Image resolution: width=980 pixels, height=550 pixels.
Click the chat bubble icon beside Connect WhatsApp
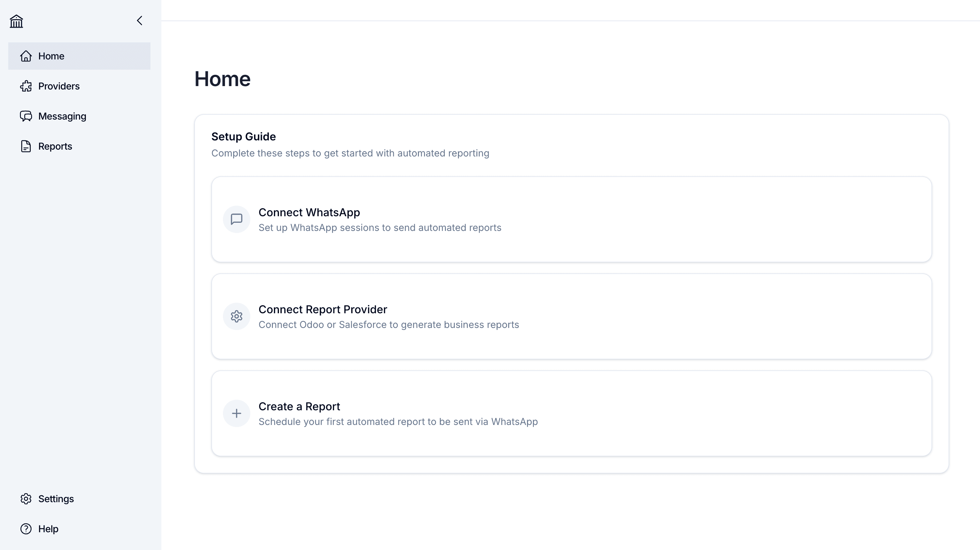pos(236,219)
